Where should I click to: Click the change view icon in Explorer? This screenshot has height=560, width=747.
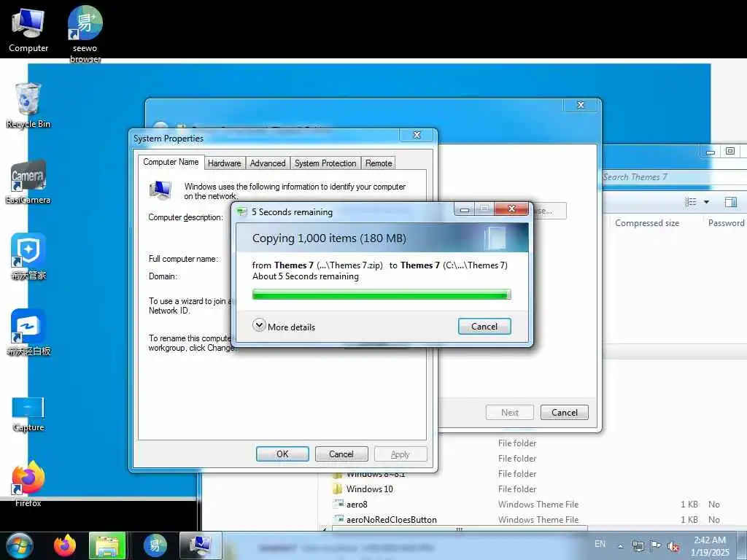point(690,202)
